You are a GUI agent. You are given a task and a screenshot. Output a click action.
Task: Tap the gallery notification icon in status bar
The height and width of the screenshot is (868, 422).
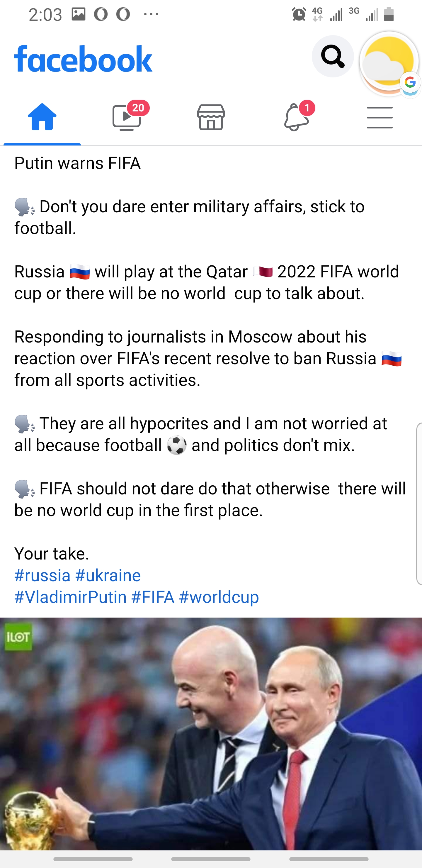[79, 14]
